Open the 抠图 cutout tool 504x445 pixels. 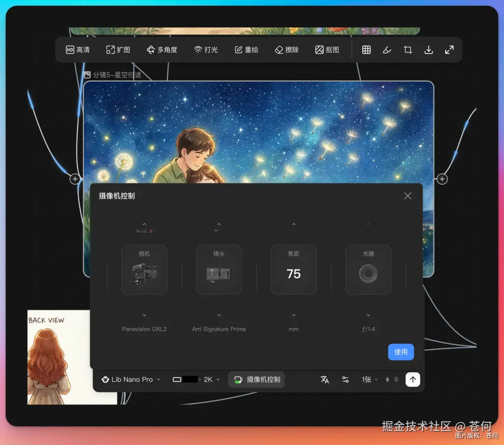pos(328,49)
